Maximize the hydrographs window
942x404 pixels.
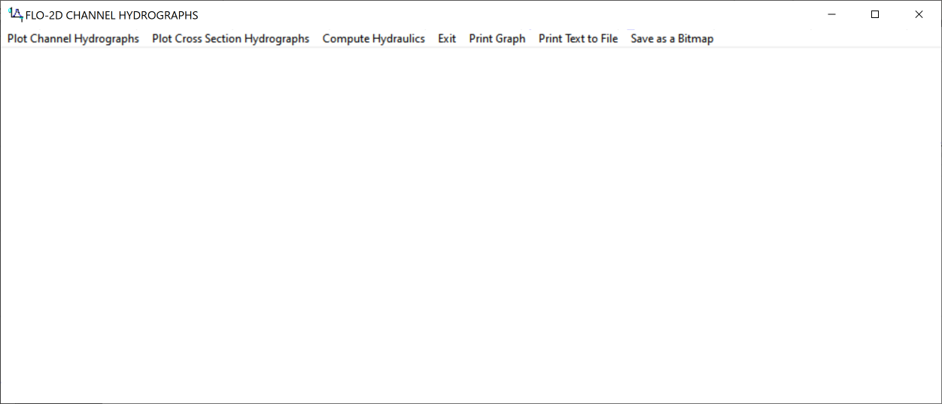coord(875,15)
